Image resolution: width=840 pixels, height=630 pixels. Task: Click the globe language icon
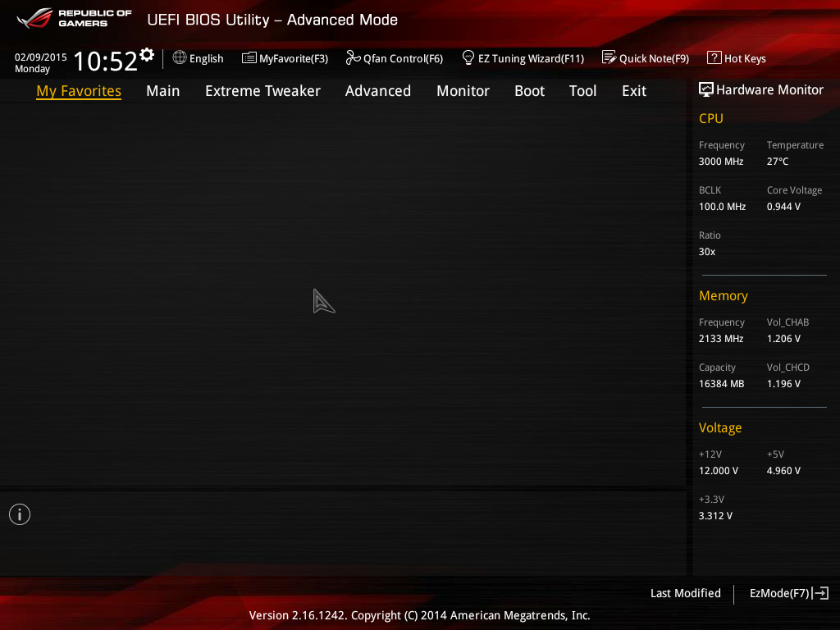point(180,57)
